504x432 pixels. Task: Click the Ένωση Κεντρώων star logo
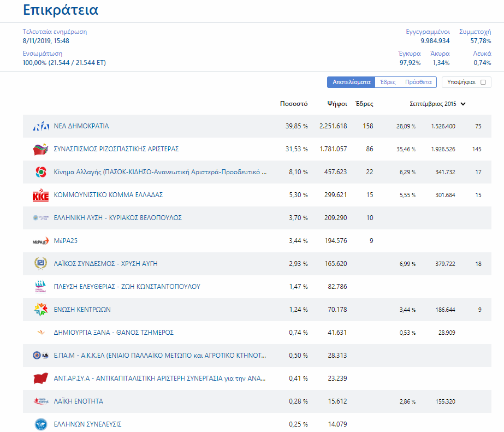coord(41,310)
